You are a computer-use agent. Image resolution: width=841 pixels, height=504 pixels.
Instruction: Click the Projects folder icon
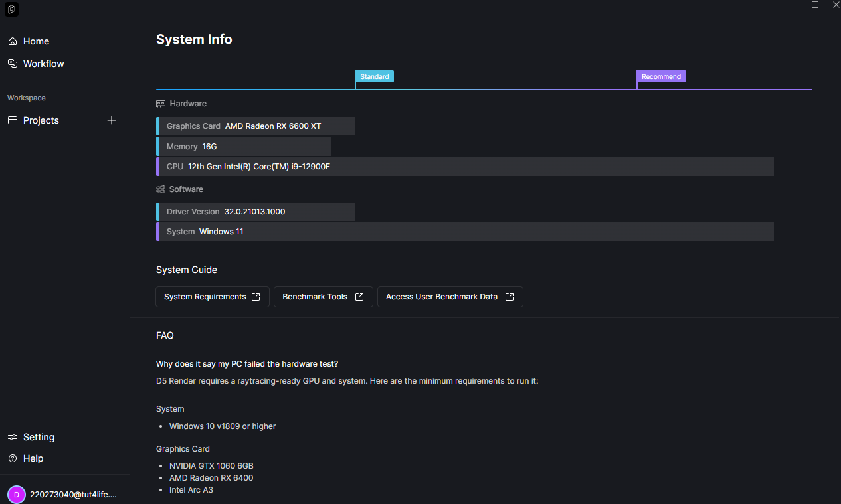pyautogui.click(x=13, y=120)
